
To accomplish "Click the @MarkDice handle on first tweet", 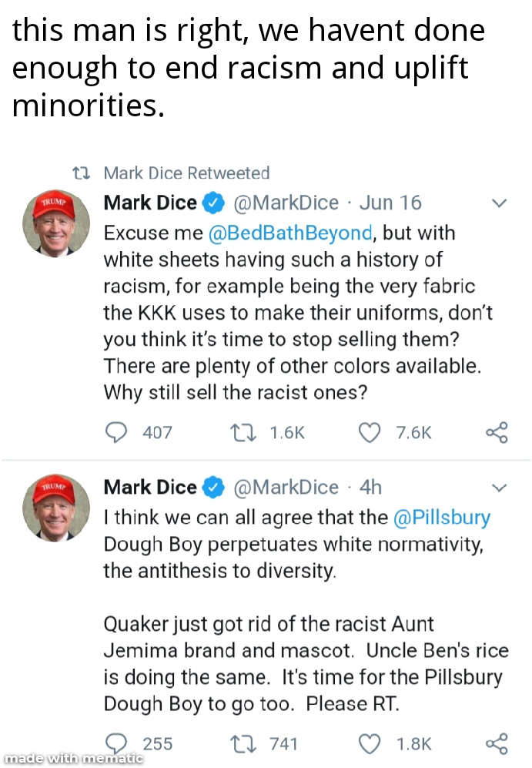I will point(285,203).
